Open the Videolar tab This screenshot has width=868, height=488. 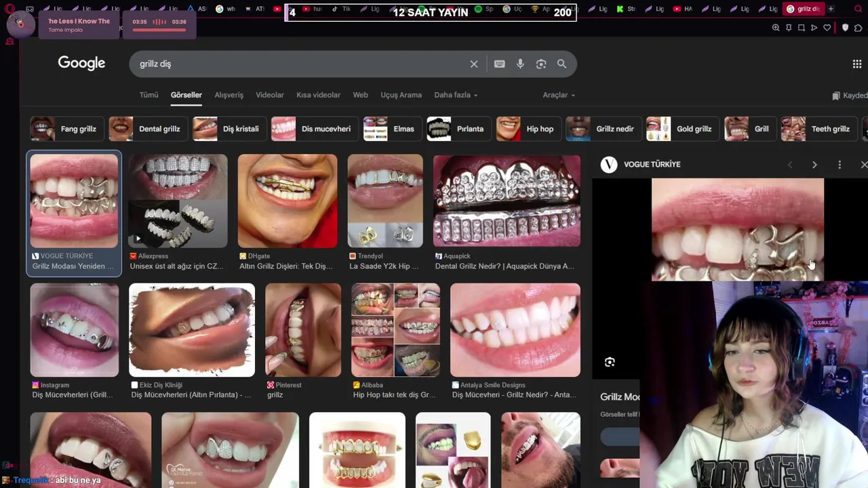pos(270,95)
